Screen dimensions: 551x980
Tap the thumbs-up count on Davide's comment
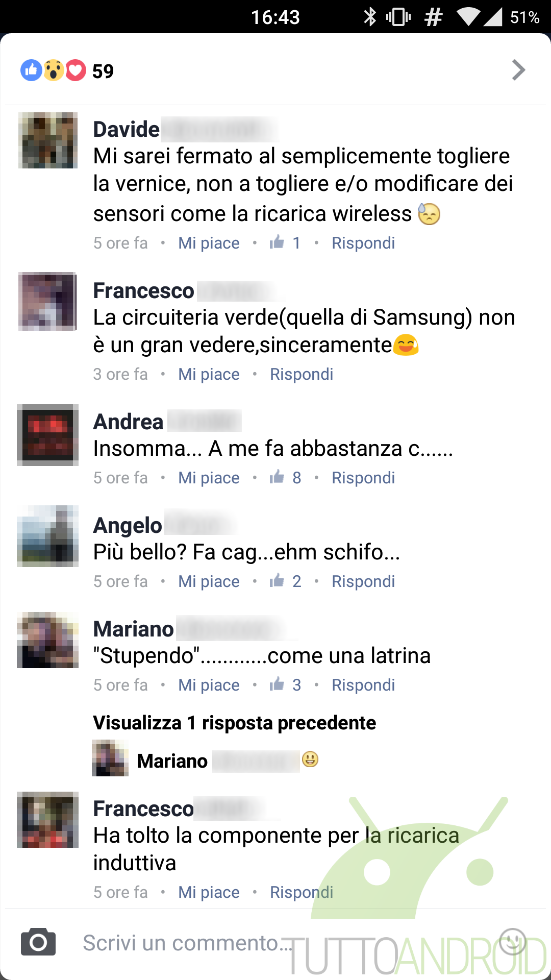pyautogui.click(x=285, y=243)
